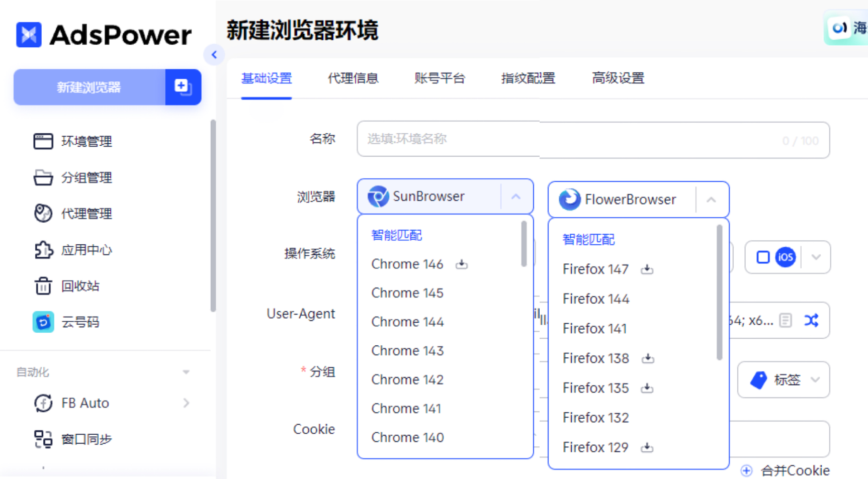
Task: Select 云号码 in the sidebar
Action: click(80, 322)
